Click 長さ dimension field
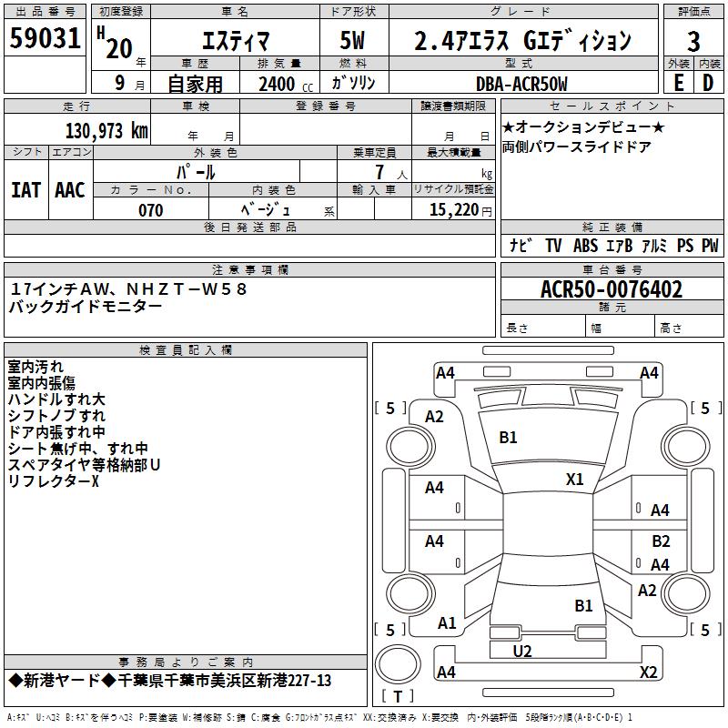The image size is (728, 728). pos(543,328)
